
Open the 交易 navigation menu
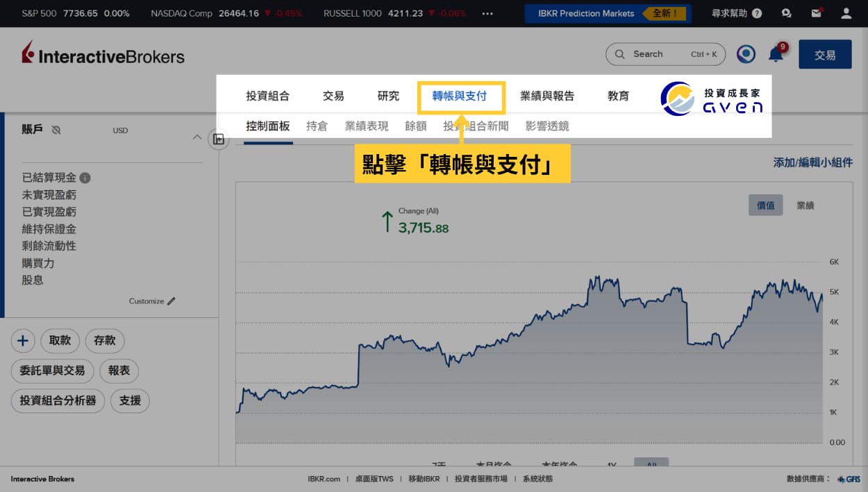(x=333, y=96)
